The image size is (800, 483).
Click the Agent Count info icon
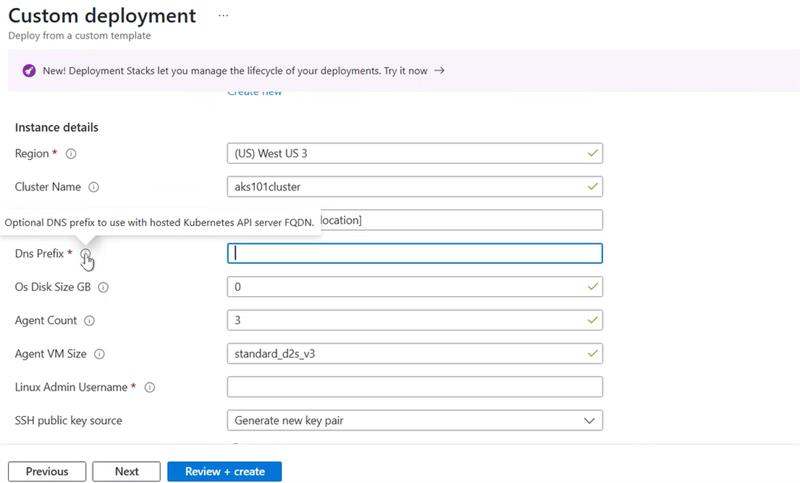89,321
